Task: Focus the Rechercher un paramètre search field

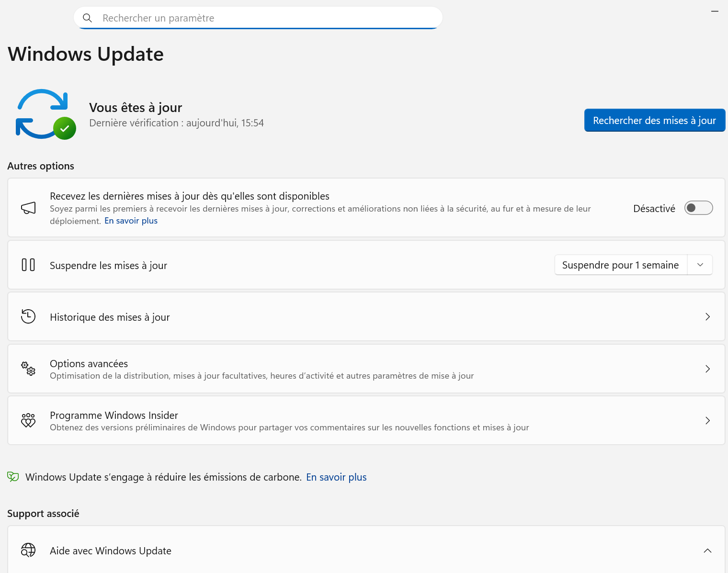Action: coord(258,18)
